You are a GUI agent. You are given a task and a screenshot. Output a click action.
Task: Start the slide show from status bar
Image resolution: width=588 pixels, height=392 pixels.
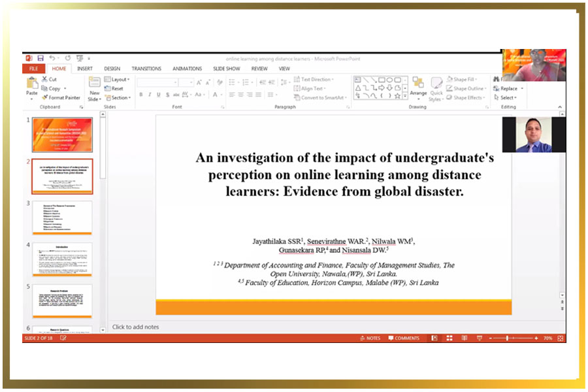point(480,338)
